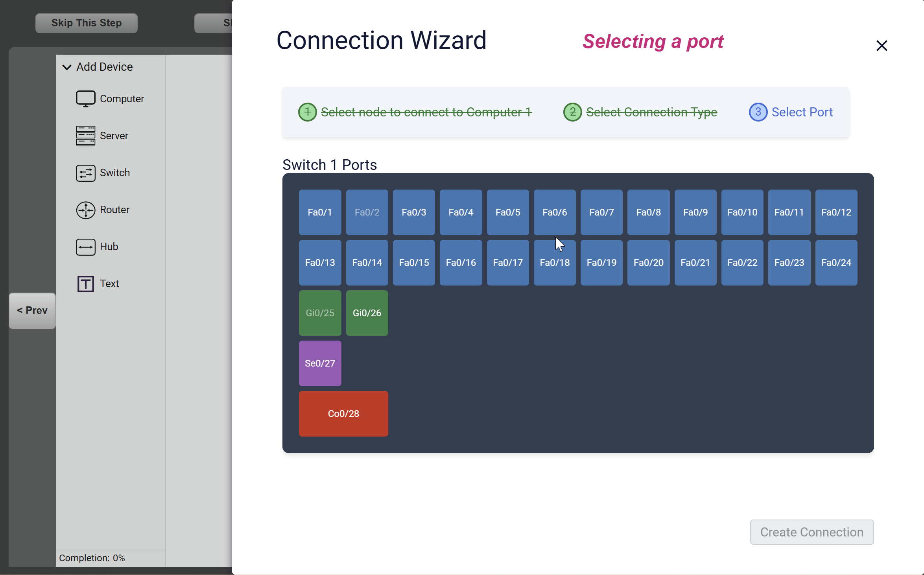This screenshot has height=575, width=924.
Task: Select the Router device icon
Action: tap(85, 210)
